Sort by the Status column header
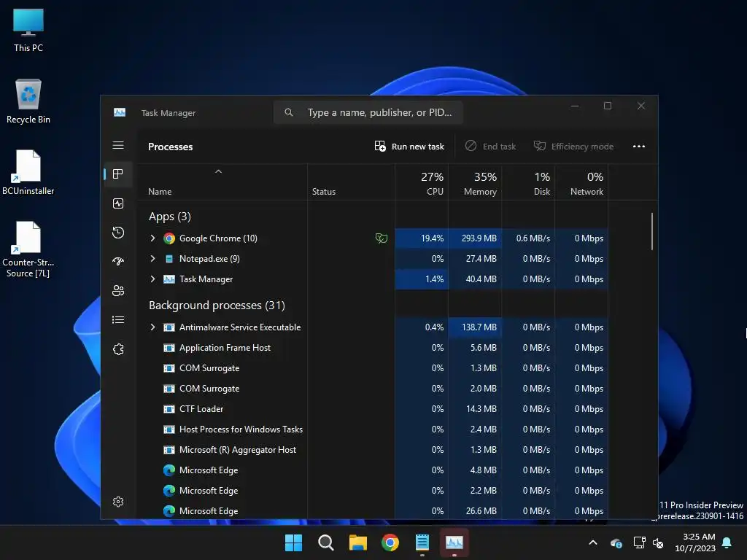Image resolution: width=747 pixels, height=560 pixels. point(351,183)
